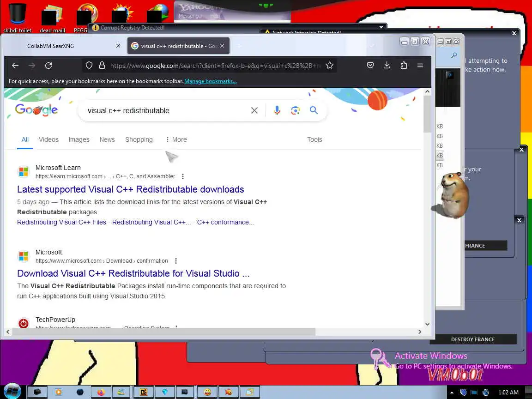Clear the Google search box with X
This screenshot has width=532, height=399.
point(254,110)
